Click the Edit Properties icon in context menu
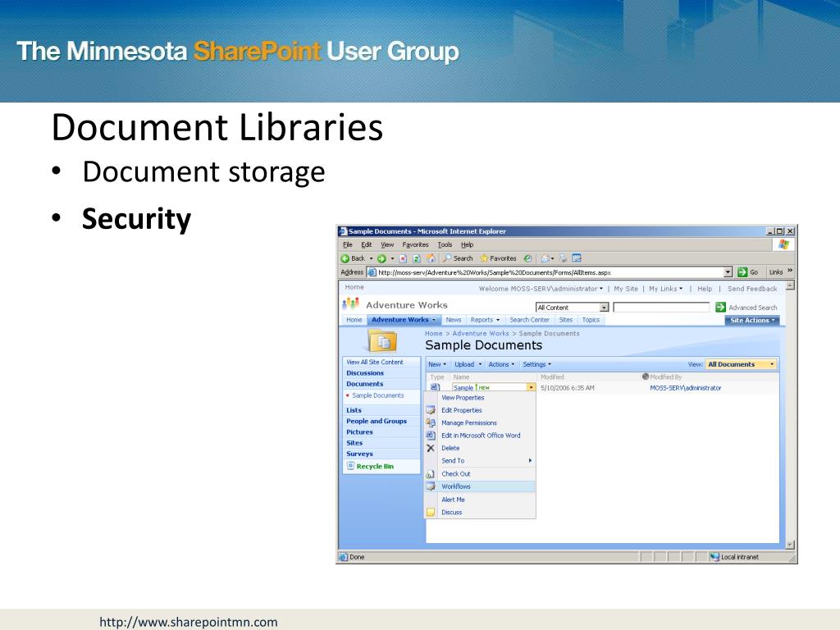The image size is (840, 630). click(431, 410)
